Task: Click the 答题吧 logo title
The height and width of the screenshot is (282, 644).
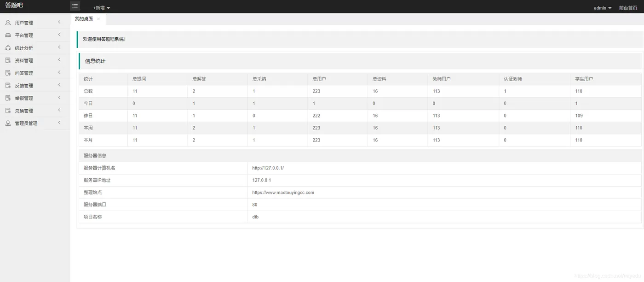Action: pyautogui.click(x=14, y=6)
